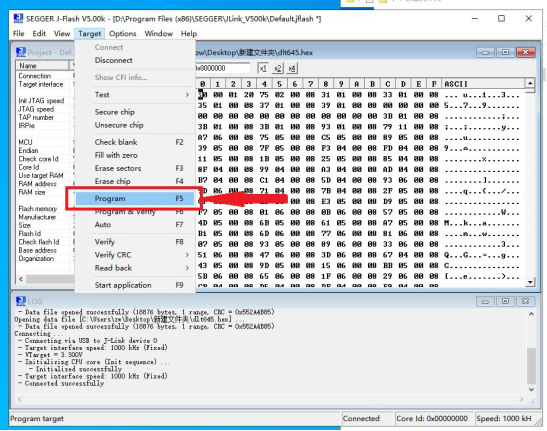The height and width of the screenshot is (431, 547).
Task: Click LOG scrollbar up arrow
Action: point(531,314)
